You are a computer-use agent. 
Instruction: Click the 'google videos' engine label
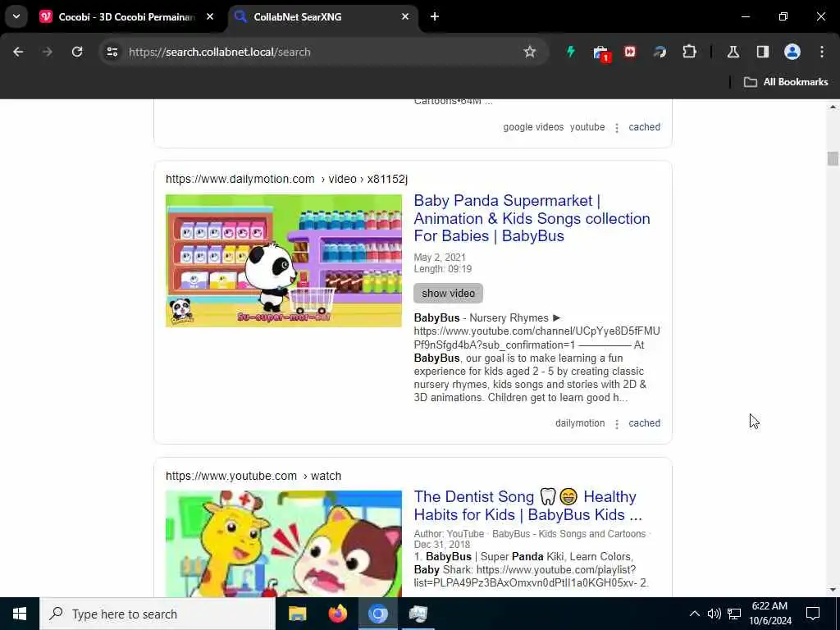(533, 127)
